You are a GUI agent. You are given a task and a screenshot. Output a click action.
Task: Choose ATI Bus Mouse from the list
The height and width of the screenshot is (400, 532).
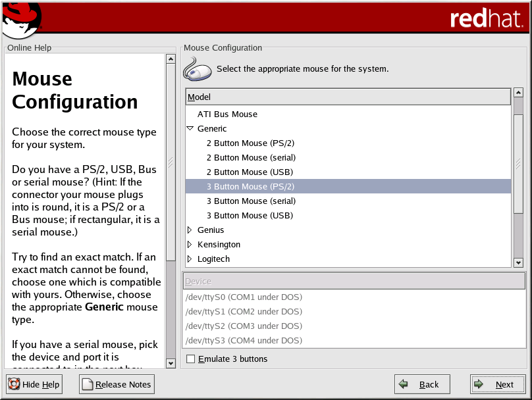coord(227,114)
